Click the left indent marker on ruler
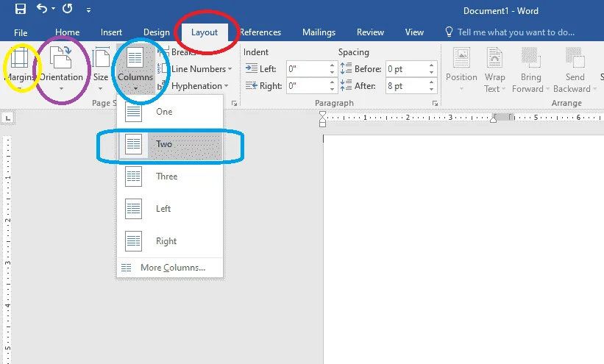This screenshot has width=604, height=364. (x=322, y=124)
